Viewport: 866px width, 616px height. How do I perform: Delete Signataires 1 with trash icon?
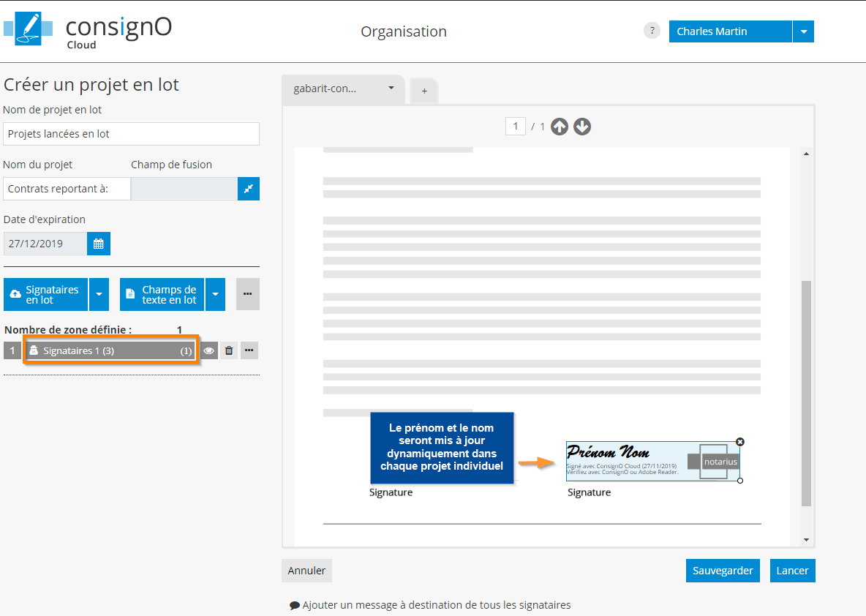229,351
